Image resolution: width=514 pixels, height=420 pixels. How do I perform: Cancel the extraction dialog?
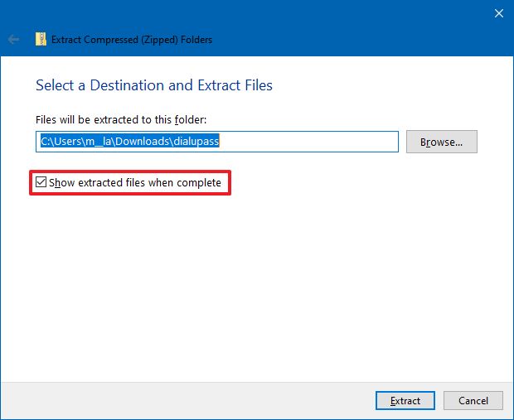pos(473,400)
